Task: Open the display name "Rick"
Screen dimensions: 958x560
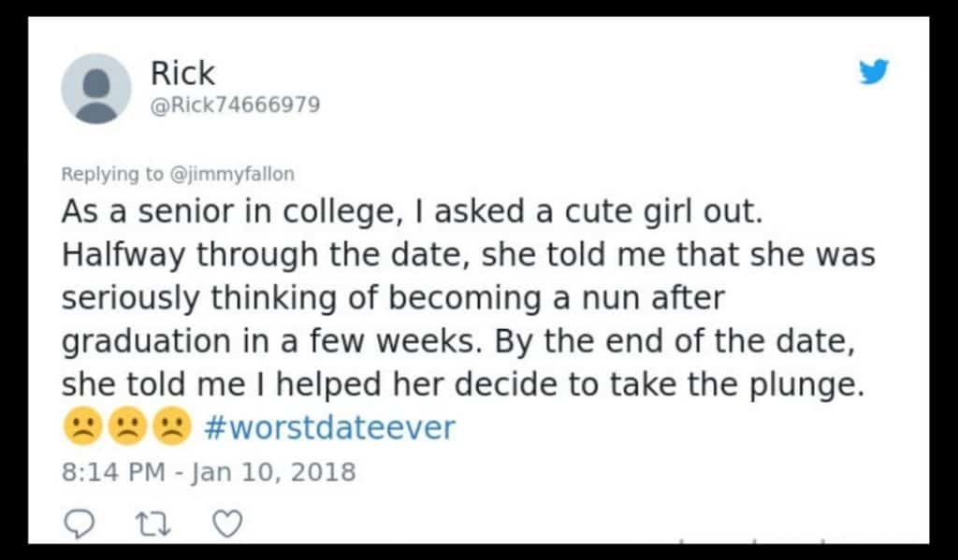Action: click(x=182, y=73)
